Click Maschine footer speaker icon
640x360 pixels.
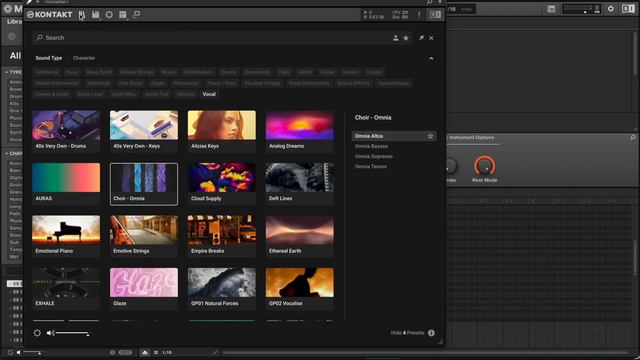pyautogui.click(x=18, y=352)
